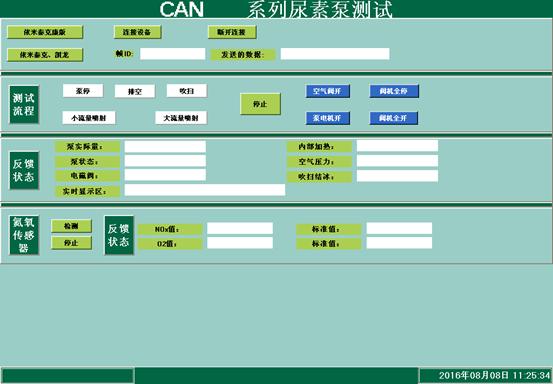Click 停止 in the NOx sensor section
The height and width of the screenshot is (384, 553).
click(72, 243)
